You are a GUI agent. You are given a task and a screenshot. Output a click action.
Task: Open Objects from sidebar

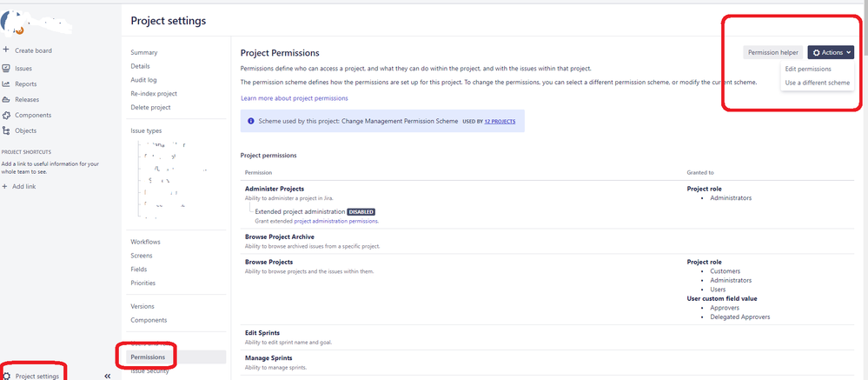point(25,130)
